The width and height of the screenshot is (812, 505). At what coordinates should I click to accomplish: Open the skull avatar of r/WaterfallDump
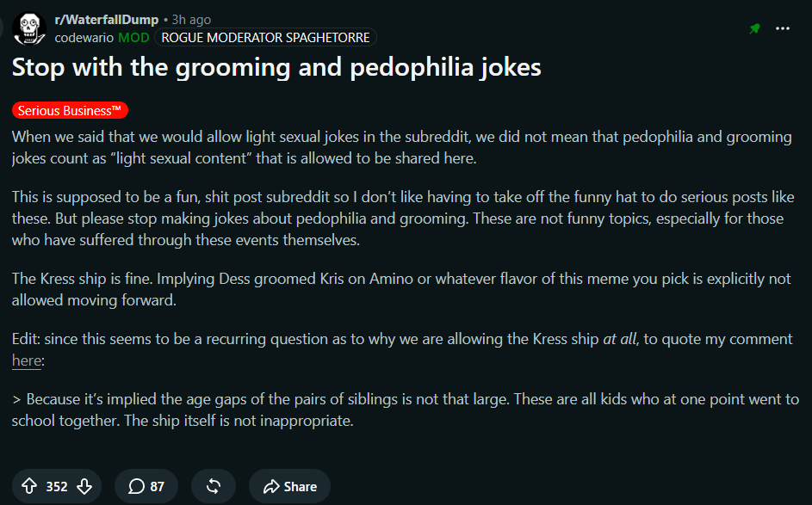point(29,28)
